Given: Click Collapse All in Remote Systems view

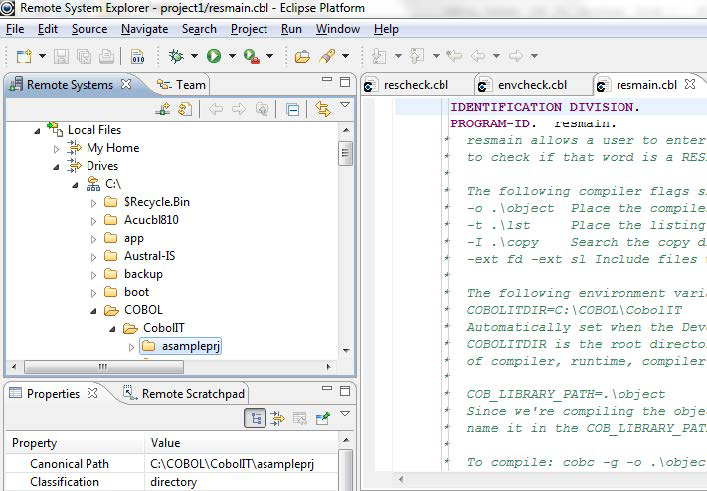Looking at the screenshot, I should [x=292, y=110].
